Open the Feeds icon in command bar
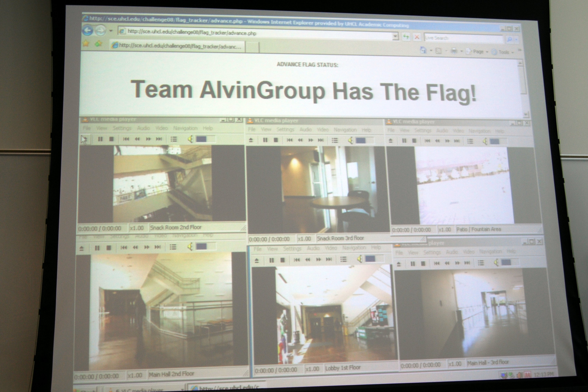This screenshot has width=588, height=392. pyautogui.click(x=438, y=51)
